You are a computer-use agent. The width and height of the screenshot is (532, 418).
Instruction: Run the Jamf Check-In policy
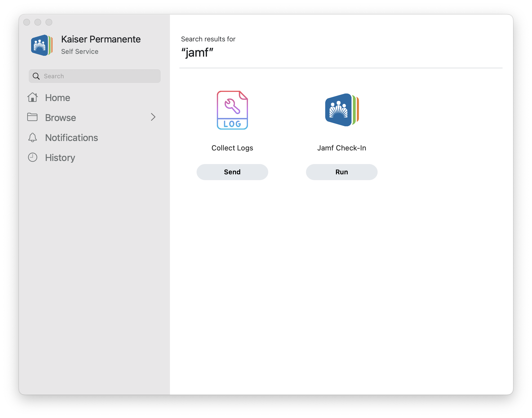(342, 172)
